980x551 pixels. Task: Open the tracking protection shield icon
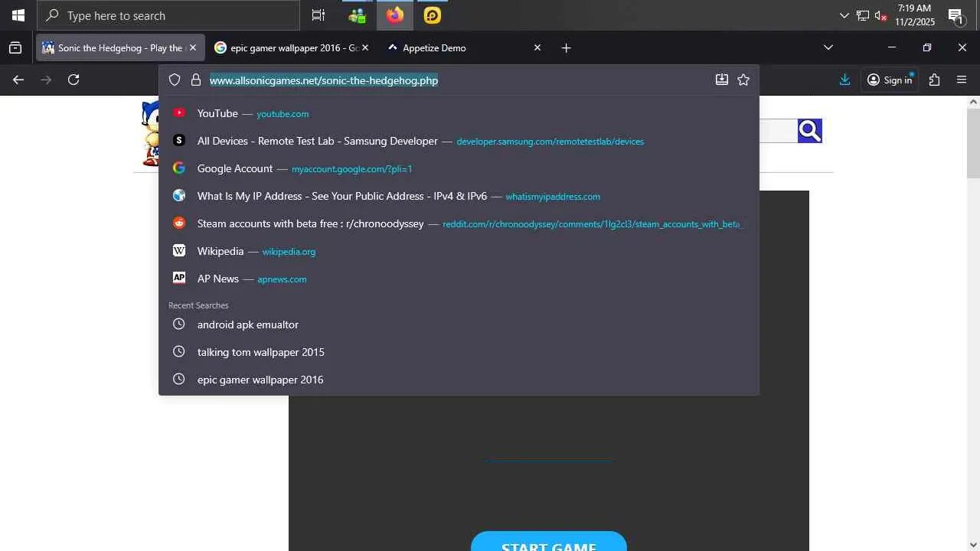175,80
